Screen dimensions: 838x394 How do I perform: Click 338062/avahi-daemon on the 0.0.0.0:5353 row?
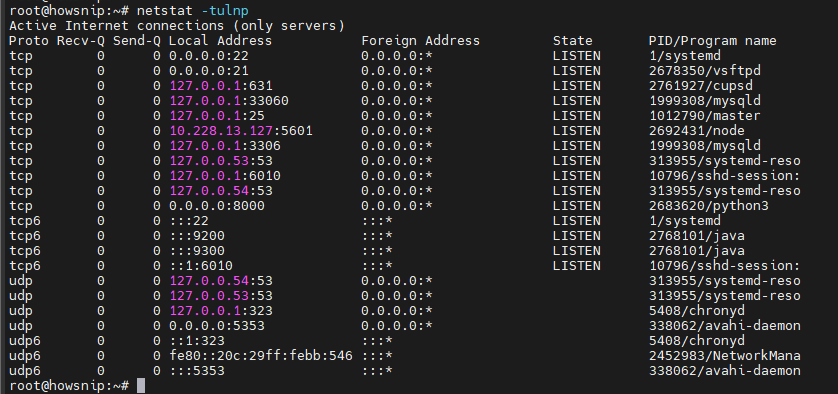click(x=725, y=325)
